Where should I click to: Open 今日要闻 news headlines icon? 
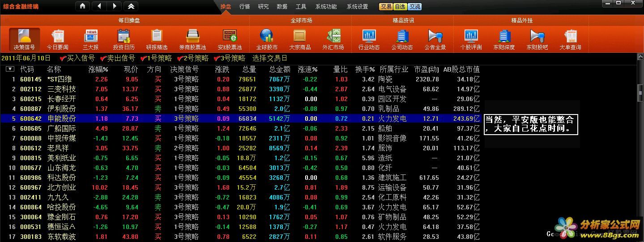coord(58,39)
